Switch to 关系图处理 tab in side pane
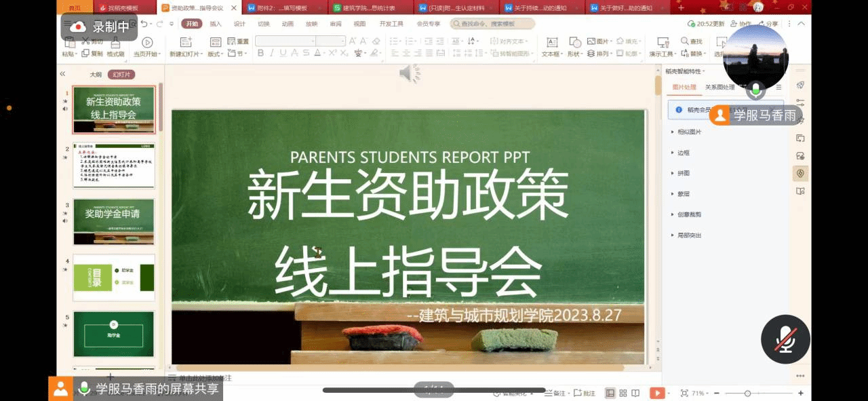Screen dimensions: 868x401 (x=720, y=88)
